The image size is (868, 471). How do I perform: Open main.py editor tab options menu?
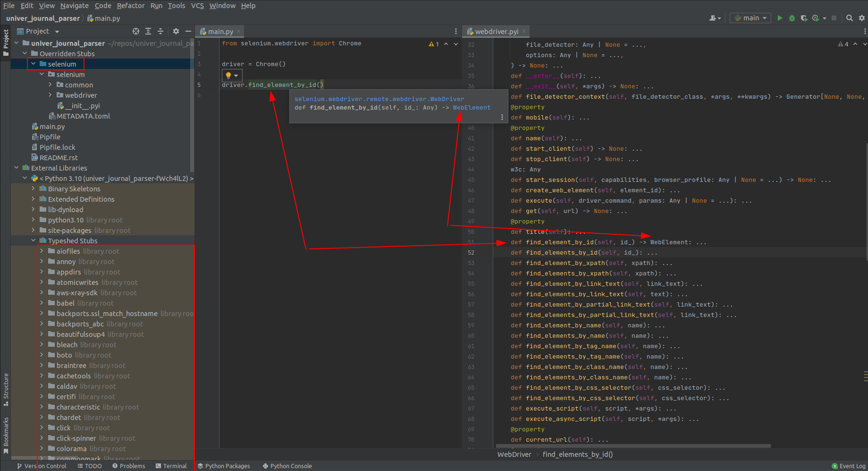[x=456, y=31]
